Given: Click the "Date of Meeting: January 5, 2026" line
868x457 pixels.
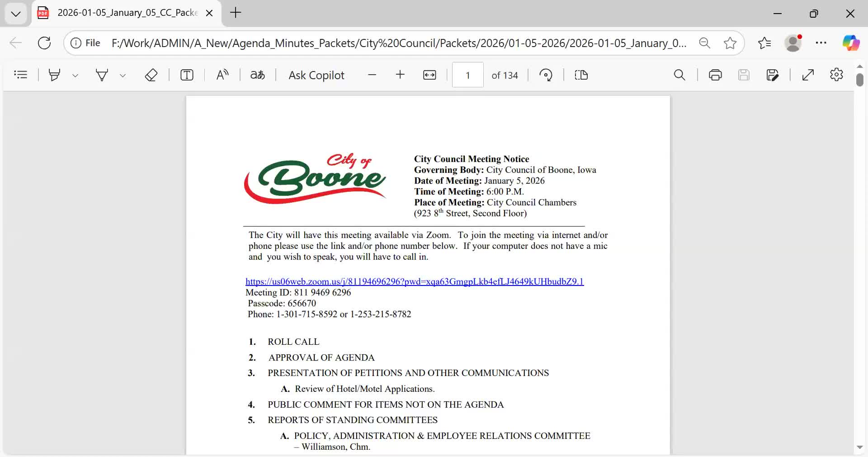Looking at the screenshot, I should click(479, 181).
